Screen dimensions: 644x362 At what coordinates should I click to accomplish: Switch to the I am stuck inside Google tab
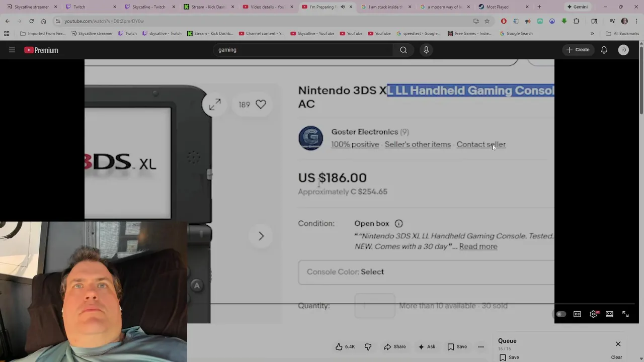tap(385, 7)
